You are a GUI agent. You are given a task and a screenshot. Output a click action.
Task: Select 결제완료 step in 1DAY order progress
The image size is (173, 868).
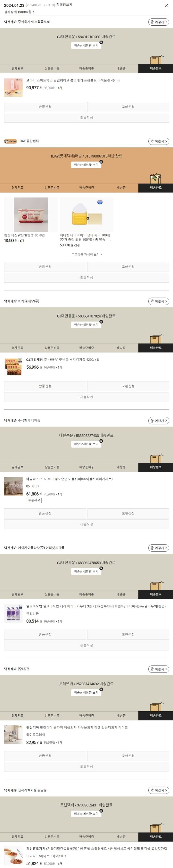(x=17, y=188)
